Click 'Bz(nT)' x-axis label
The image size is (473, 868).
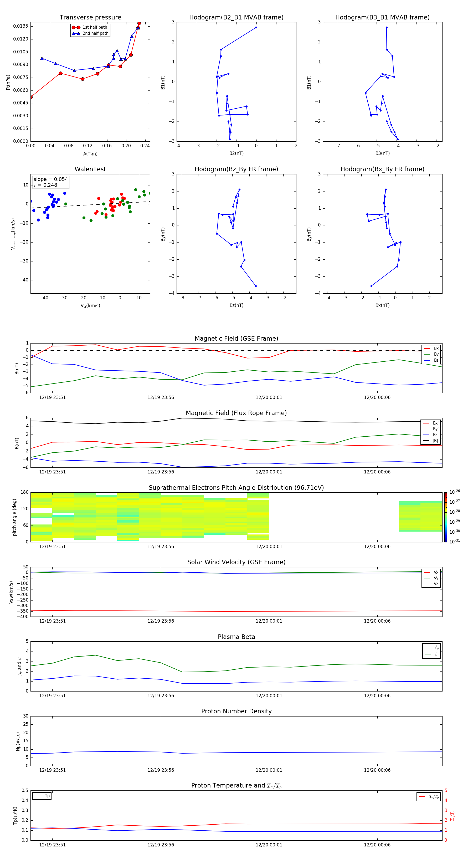236,305
